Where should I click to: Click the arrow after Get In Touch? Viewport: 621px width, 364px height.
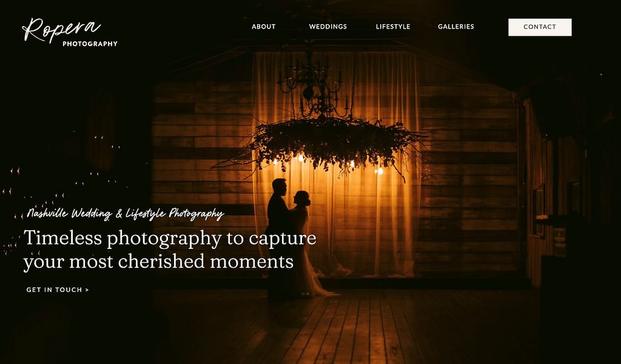[87, 290]
